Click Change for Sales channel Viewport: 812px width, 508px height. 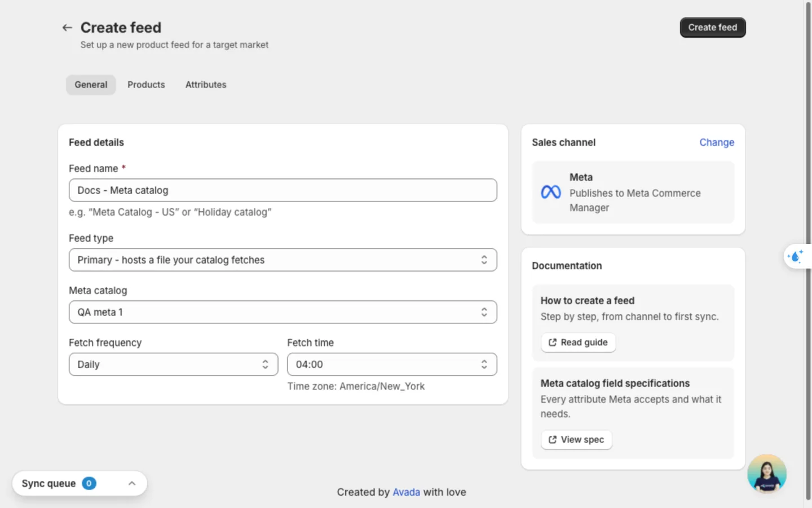(717, 143)
